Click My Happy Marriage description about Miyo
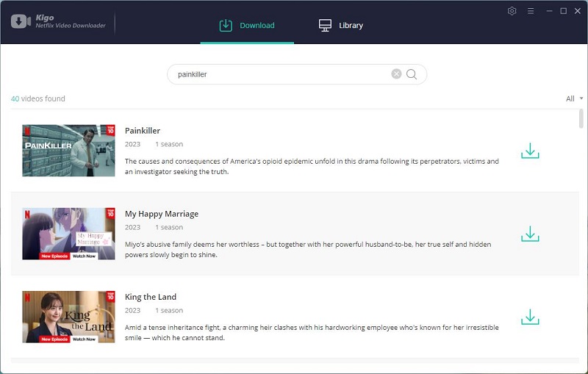 pos(308,250)
